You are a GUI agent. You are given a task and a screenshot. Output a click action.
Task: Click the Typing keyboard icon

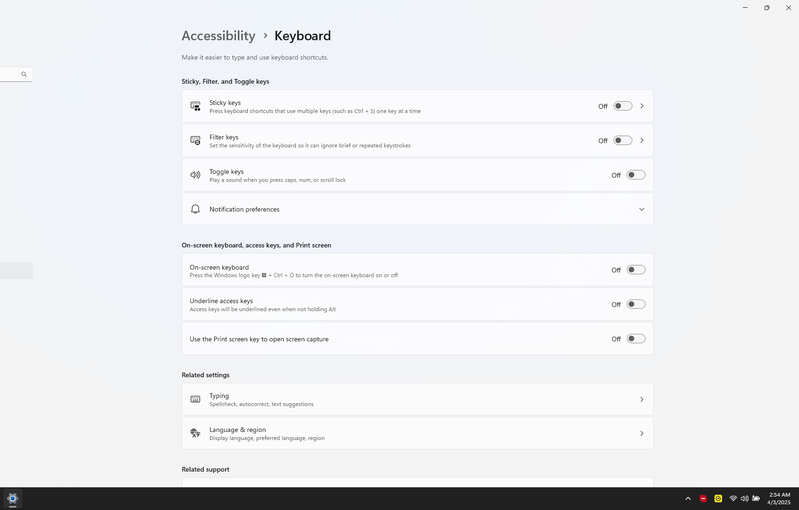pyautogui.click(x=196, y=400)
